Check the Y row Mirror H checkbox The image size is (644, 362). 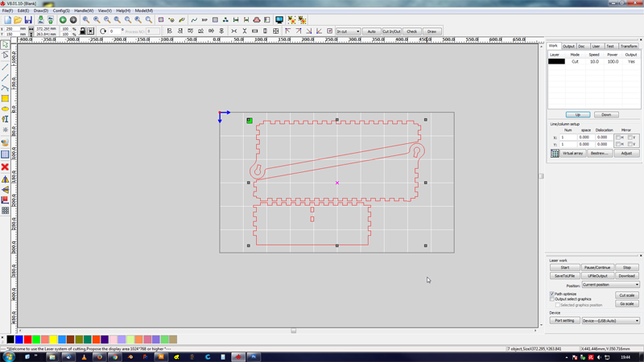618,144
